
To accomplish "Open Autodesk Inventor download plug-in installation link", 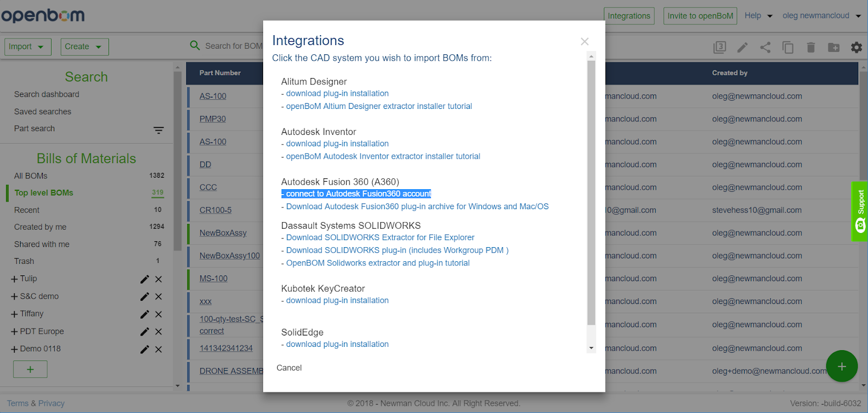I will pos(337,144).
